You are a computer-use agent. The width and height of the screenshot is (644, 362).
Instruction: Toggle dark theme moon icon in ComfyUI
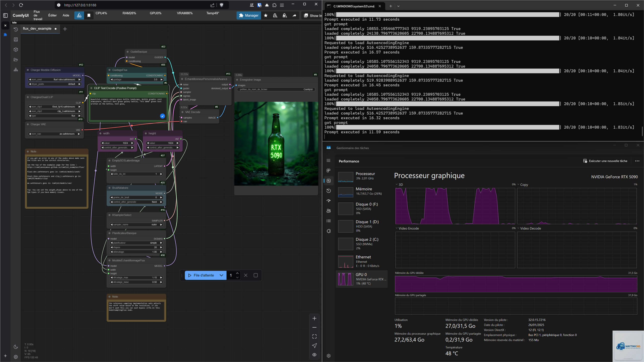16,347
